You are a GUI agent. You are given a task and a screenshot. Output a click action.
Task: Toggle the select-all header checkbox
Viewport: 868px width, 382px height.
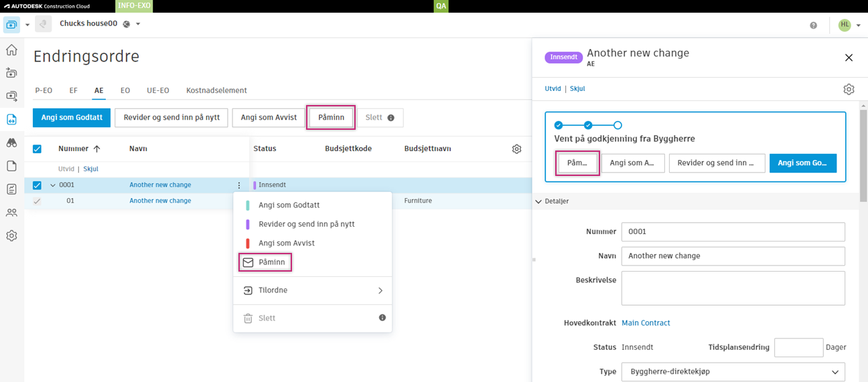point(37,149)
